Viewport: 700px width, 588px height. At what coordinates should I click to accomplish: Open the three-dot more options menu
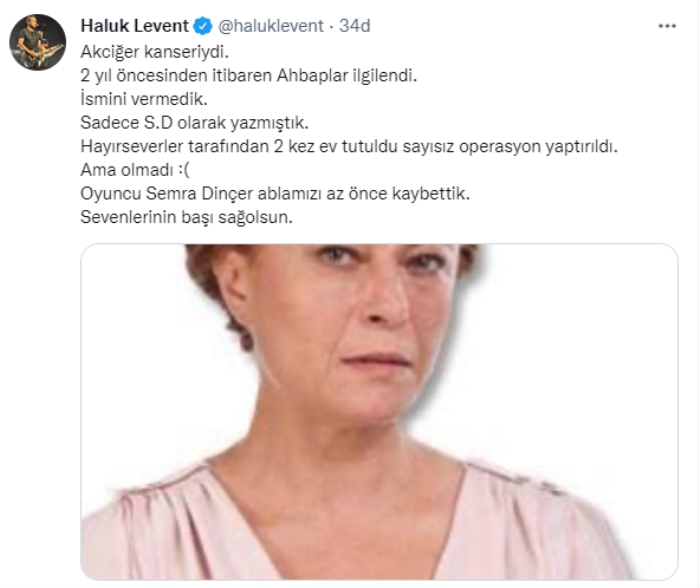click(x=667, y=26)
